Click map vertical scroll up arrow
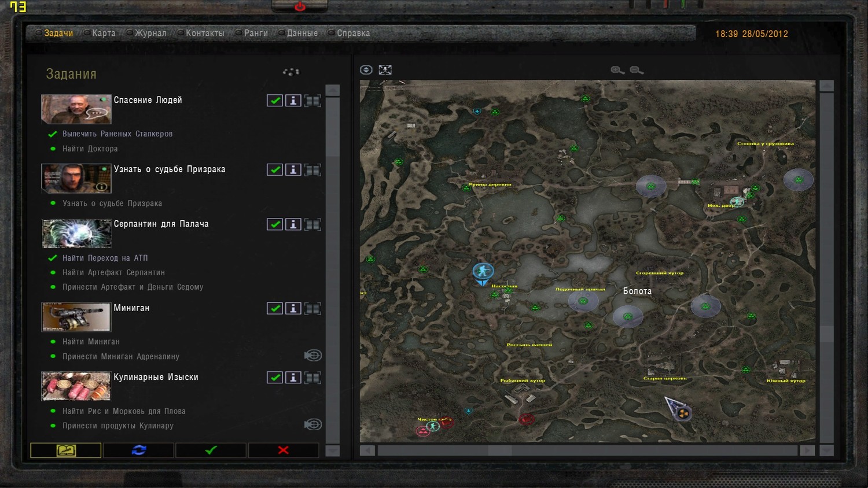Image resolution: width=868 pixels, height=488 pixels. [x=827, y=86]
